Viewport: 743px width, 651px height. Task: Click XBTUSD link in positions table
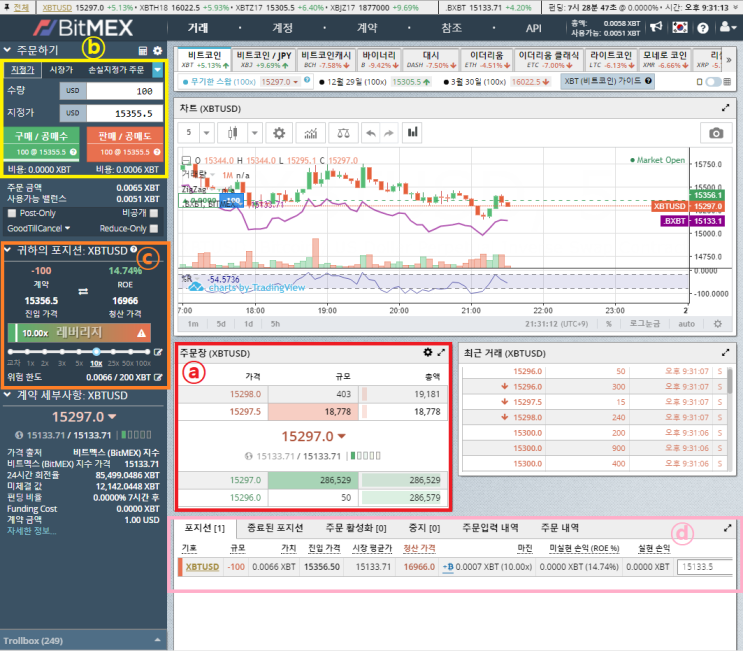pyautogui.click(x=202, y=567)
